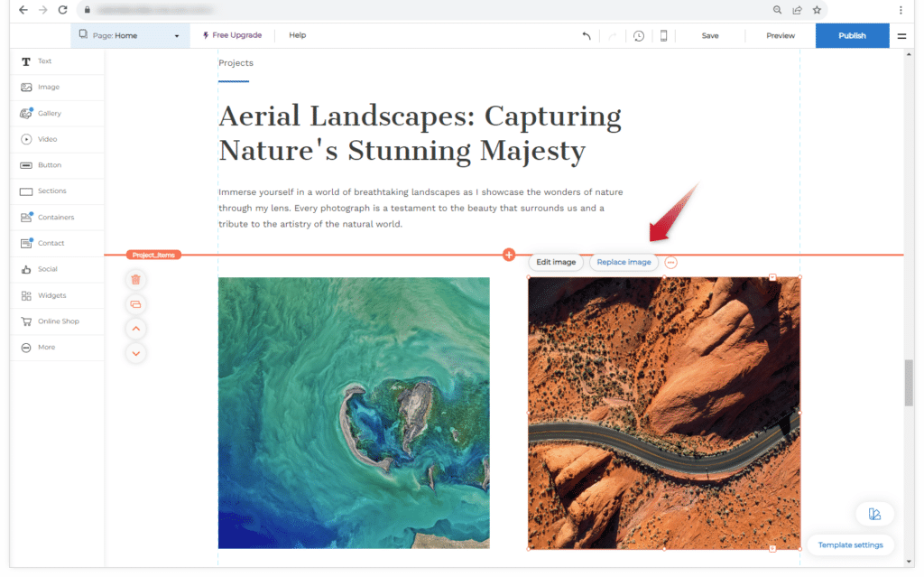
Task: Click the Replace image button
Action: [x=624, y=263]
